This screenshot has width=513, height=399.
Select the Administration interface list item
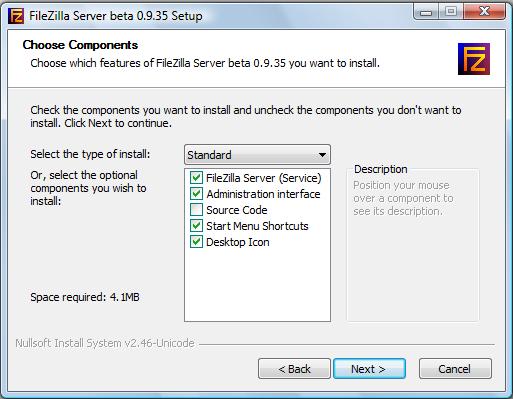point(263,194)
